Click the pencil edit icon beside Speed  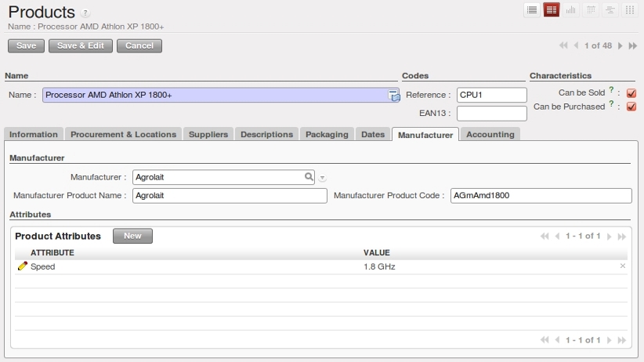pos(22,266)
